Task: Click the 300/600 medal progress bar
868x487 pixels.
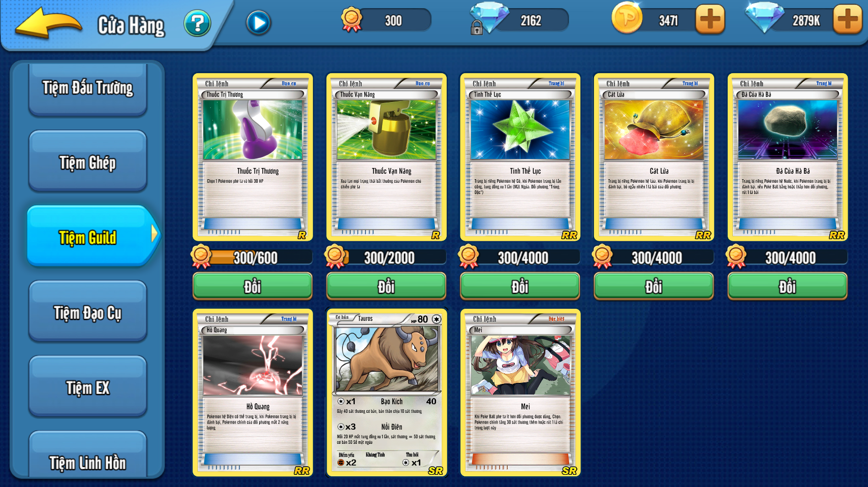Action: click(253, 257)
